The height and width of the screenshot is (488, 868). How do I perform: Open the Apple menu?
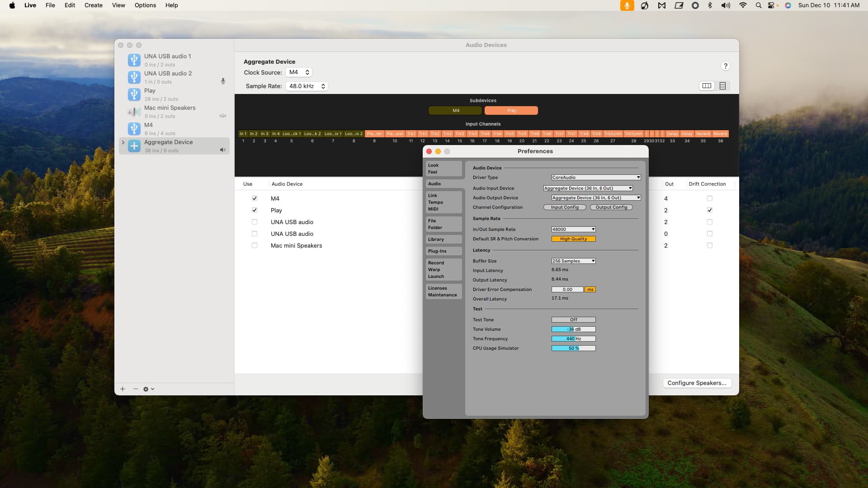(12, 5)
